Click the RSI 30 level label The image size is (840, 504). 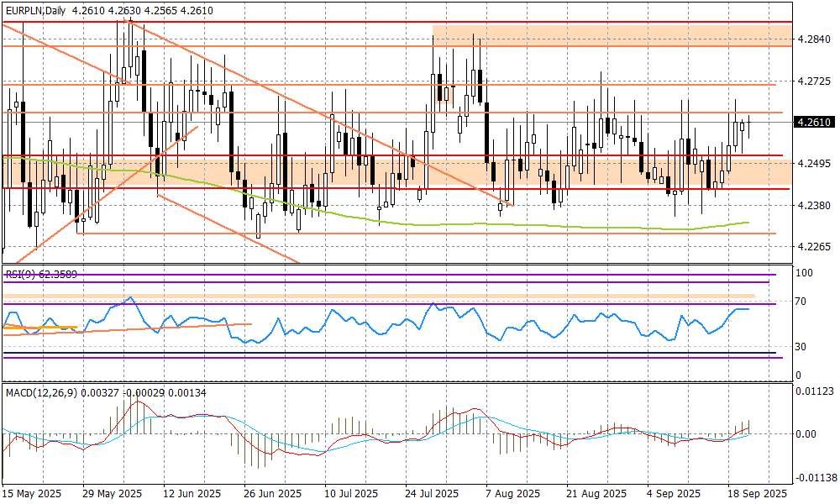tap(801, 347)
